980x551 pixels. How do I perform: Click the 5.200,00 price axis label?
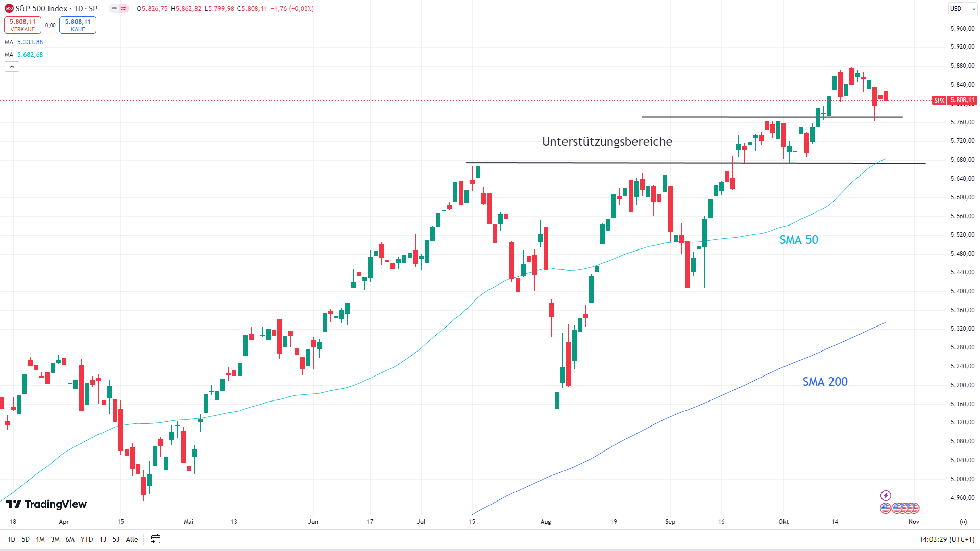963,385
